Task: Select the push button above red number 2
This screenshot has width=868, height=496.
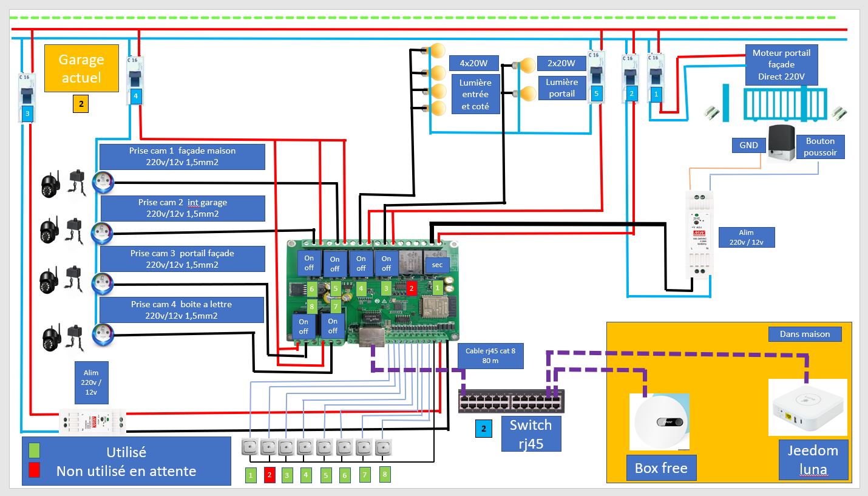Action: [x=269, y=448]
